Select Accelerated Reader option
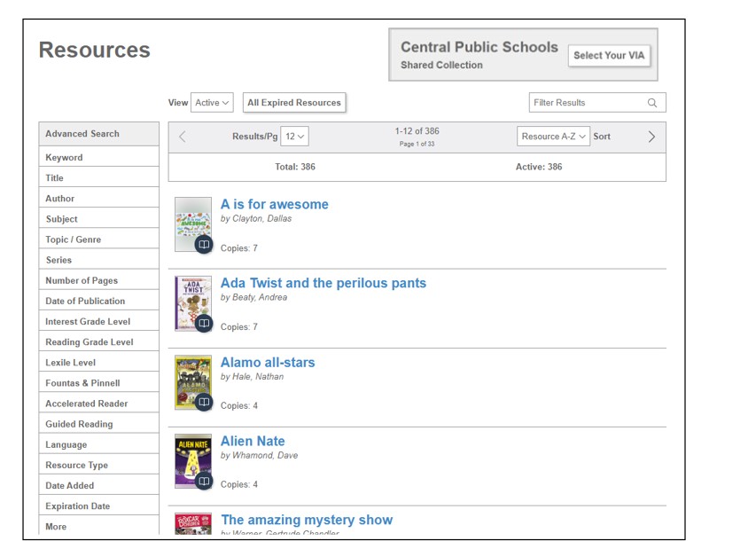The width and height of the screenshot is (756, 541). [99, 404]
